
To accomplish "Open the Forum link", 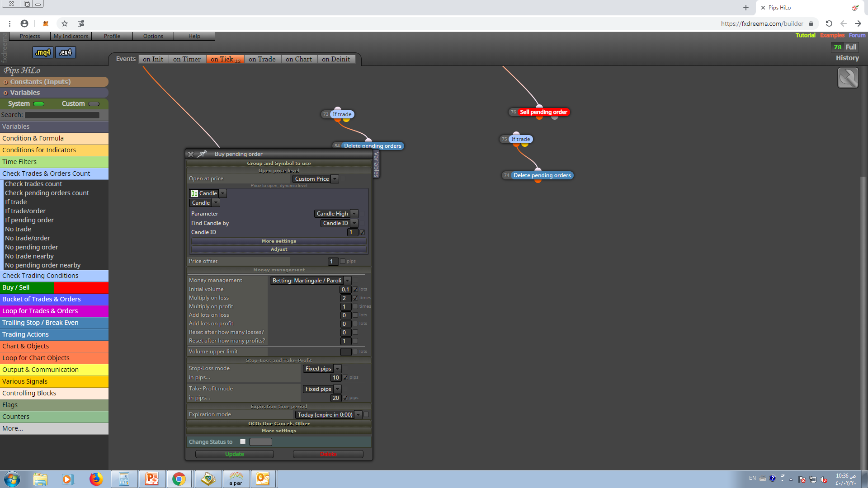I will click(x=857, y=35).
